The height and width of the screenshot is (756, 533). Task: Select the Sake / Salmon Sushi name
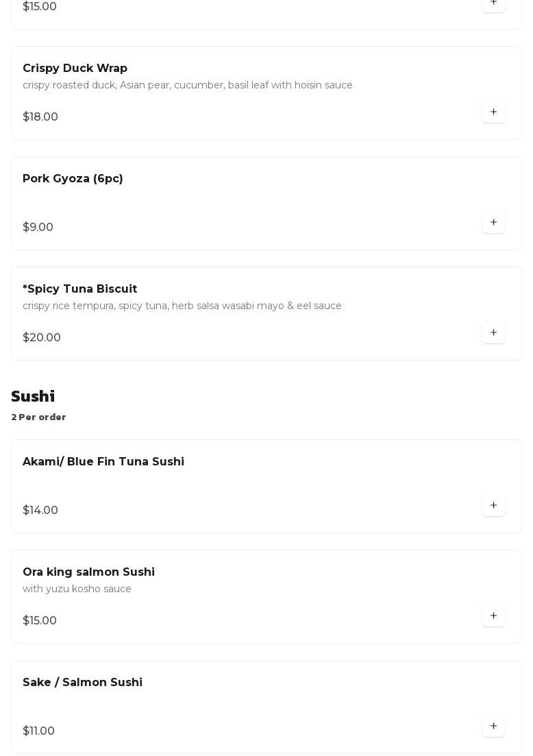tap(82, 683)
